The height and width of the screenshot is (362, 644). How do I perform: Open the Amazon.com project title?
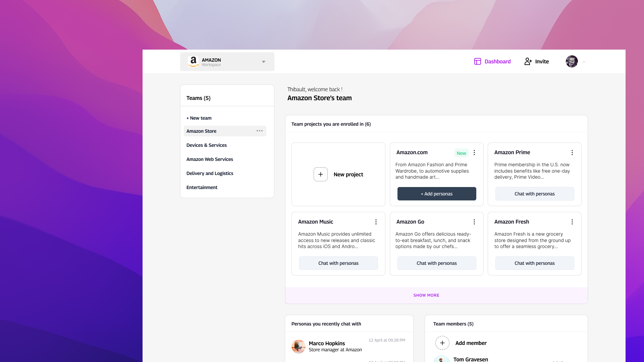[412, 152]
